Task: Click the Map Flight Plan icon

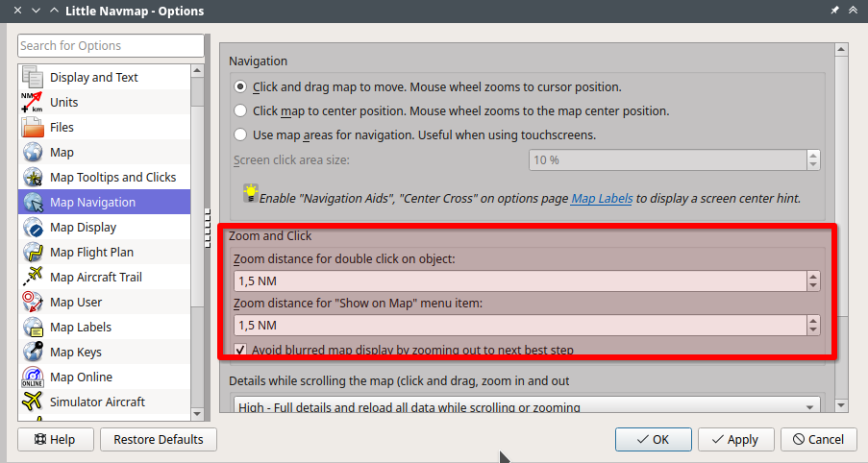Action: point(33,252)
